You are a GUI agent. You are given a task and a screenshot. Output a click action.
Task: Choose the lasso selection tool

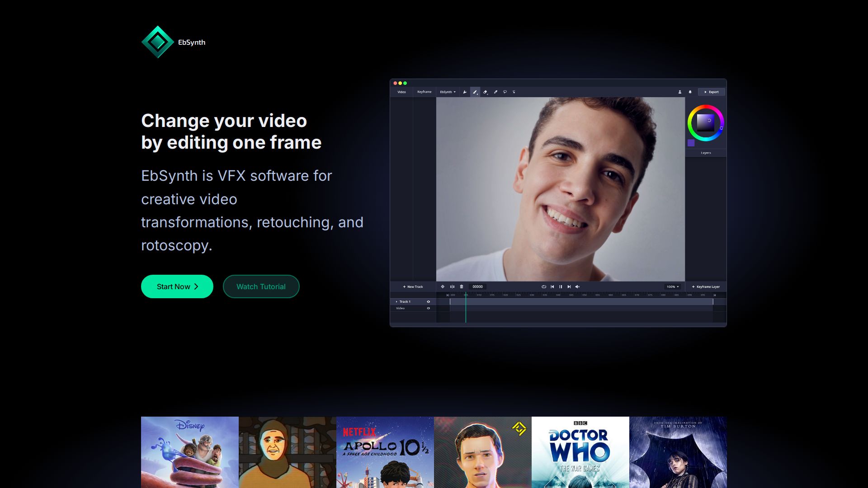(505, 92)
